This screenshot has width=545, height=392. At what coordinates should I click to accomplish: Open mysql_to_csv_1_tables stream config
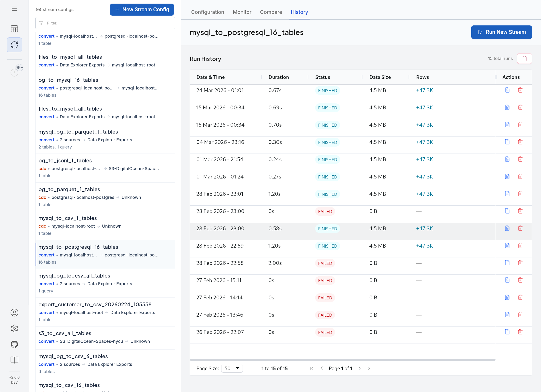[x=105, y=226]
